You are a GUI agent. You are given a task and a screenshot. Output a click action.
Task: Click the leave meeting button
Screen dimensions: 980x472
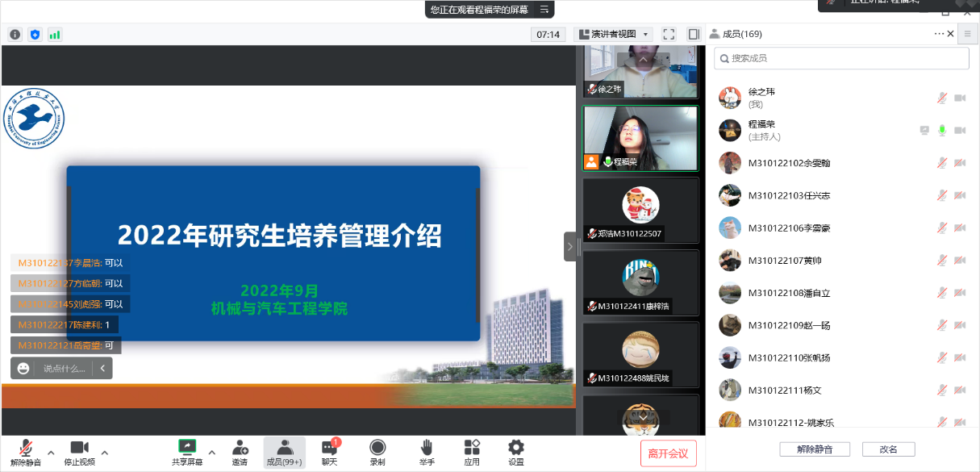pyautogui.click(x=668, y=453)
